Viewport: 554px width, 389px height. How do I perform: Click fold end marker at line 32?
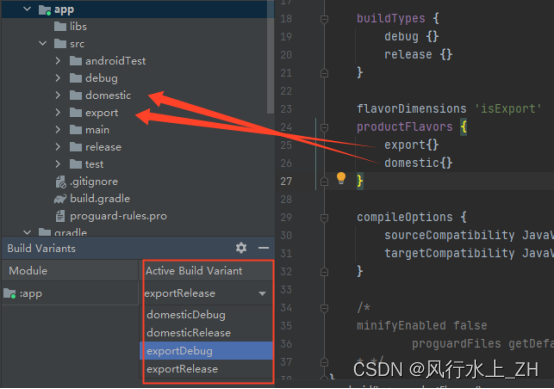pyautogui.click(x=324, y=272)
